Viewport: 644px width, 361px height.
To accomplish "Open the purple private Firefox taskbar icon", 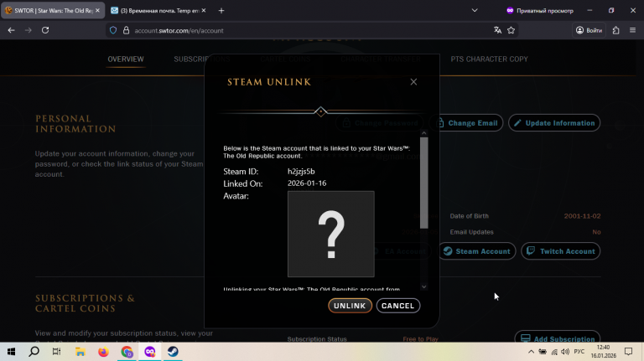I will coord(150,352).
